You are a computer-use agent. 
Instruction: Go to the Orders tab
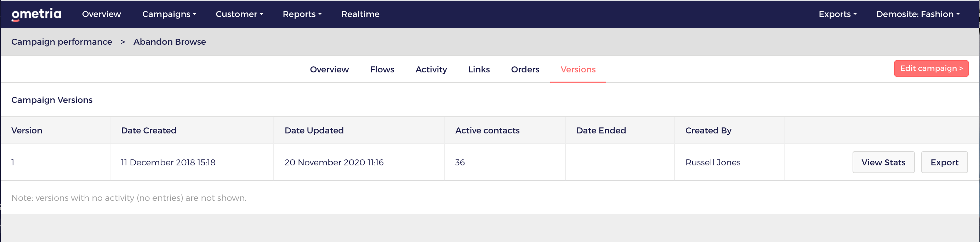525,69
